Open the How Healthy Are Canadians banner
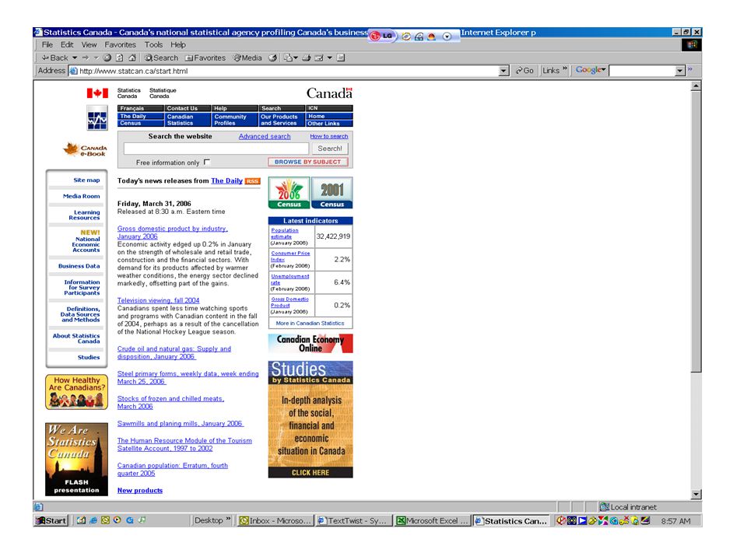The image size is (747, 560). click(x=77, y=392)
